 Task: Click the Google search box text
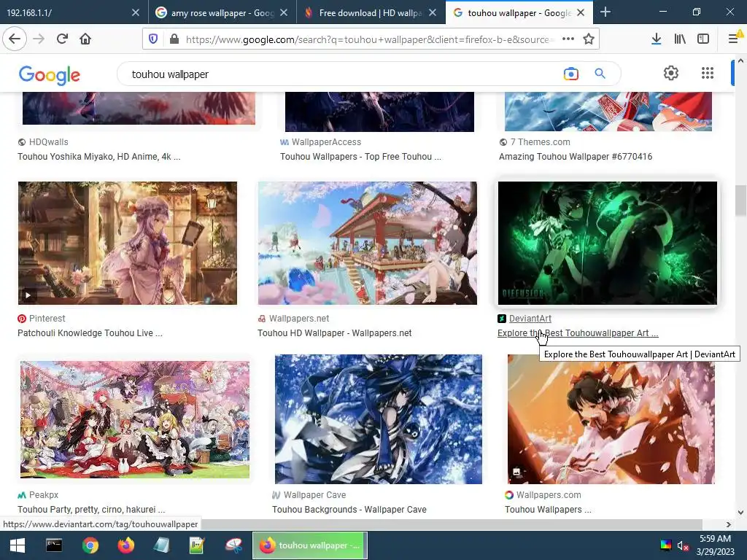click(x=169, y=74)
